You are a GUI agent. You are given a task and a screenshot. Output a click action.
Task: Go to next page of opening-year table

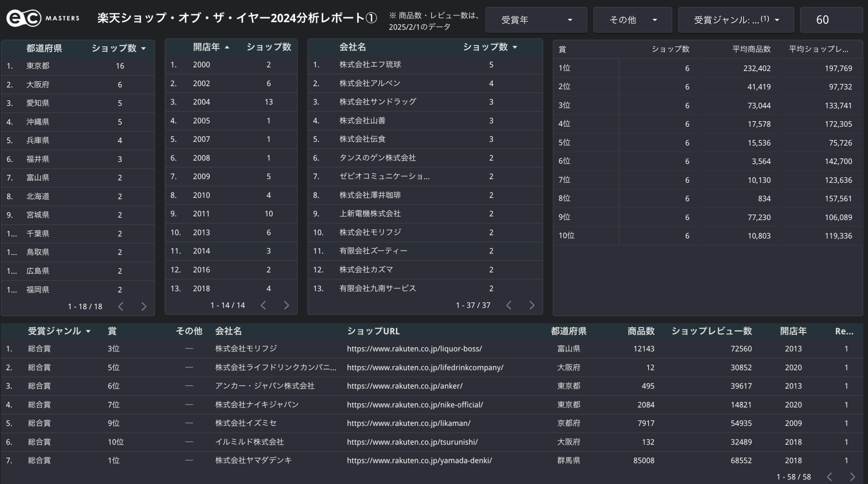286,305
